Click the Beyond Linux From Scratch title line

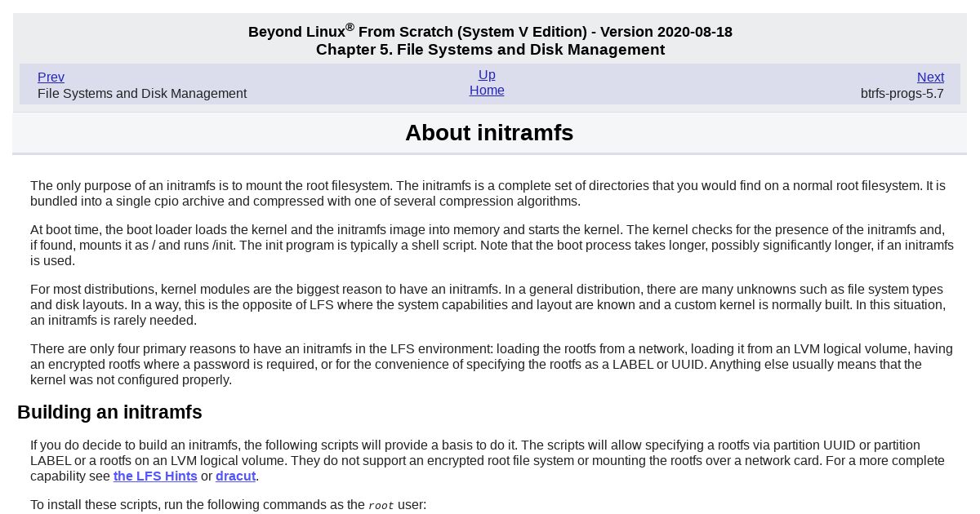point(490,31)
